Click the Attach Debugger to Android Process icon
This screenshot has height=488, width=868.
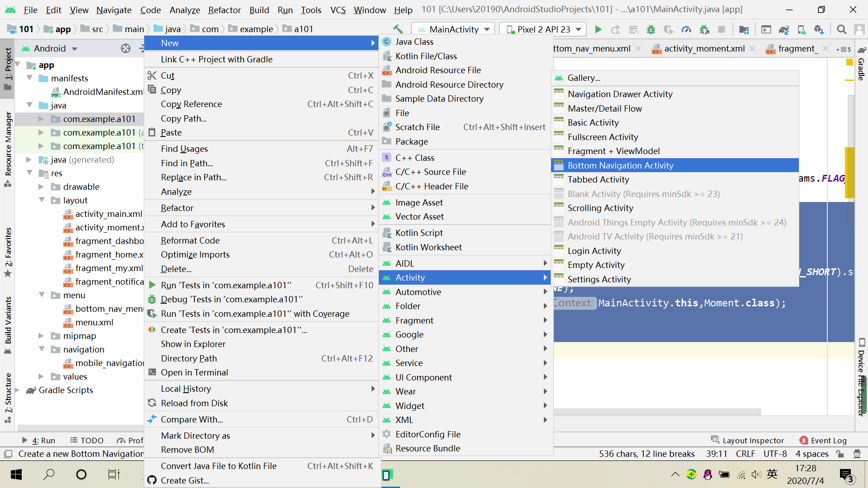[x=704, y=29]
